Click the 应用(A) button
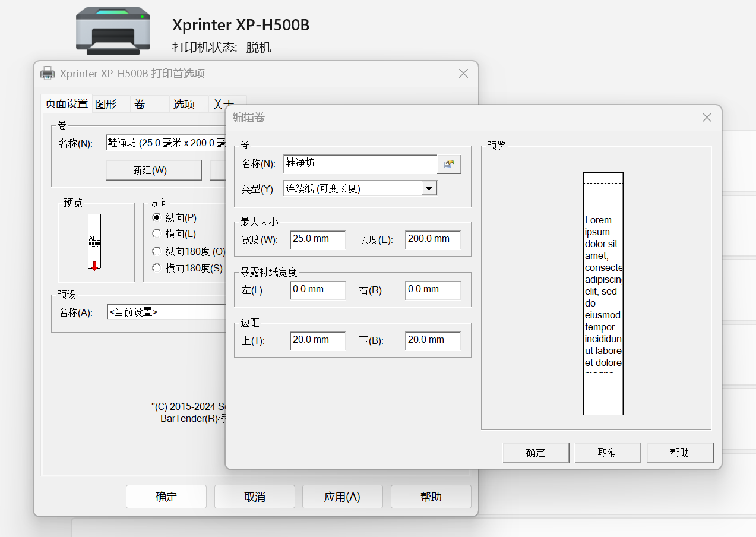 pos(342,497)
